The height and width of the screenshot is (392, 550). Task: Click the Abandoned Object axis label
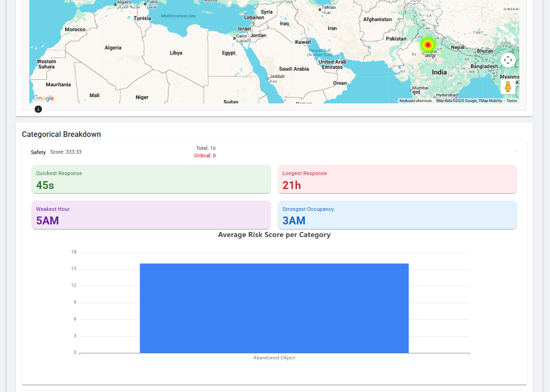[274, 358]
